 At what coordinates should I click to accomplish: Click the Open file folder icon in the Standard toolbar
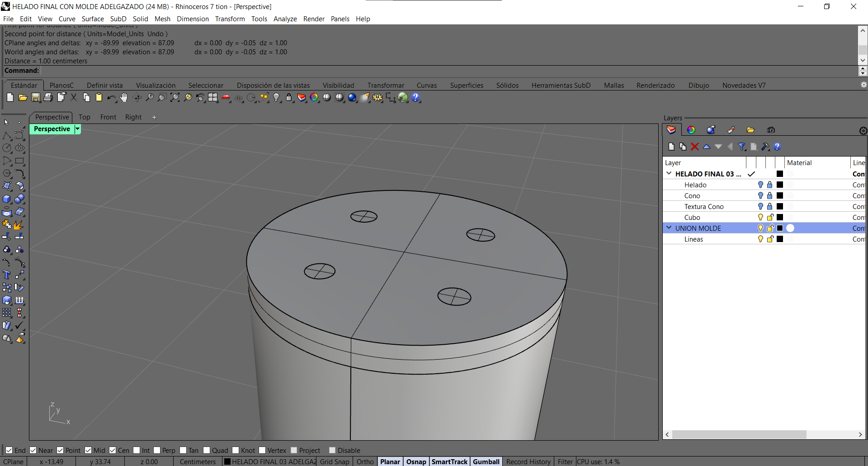[23, 97]
